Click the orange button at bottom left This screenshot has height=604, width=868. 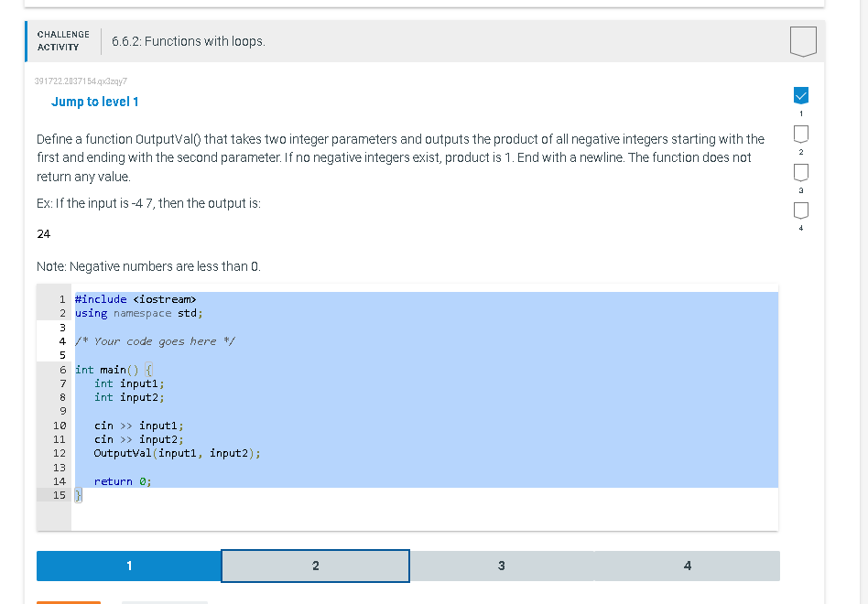(x=68, y=602)
